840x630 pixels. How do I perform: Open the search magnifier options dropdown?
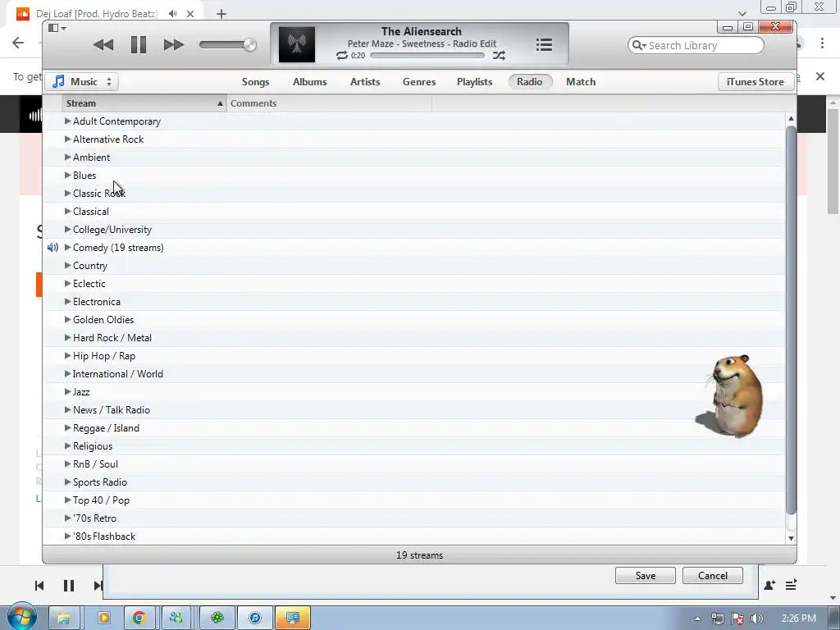click(x=638, y=46)
